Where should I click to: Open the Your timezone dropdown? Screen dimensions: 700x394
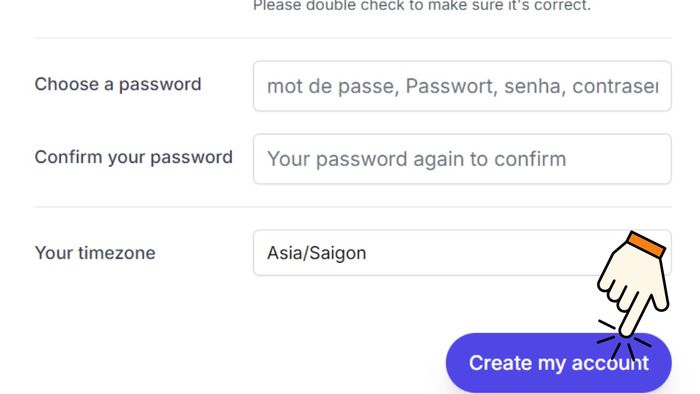pyautogui.click(x=462, y=253)
